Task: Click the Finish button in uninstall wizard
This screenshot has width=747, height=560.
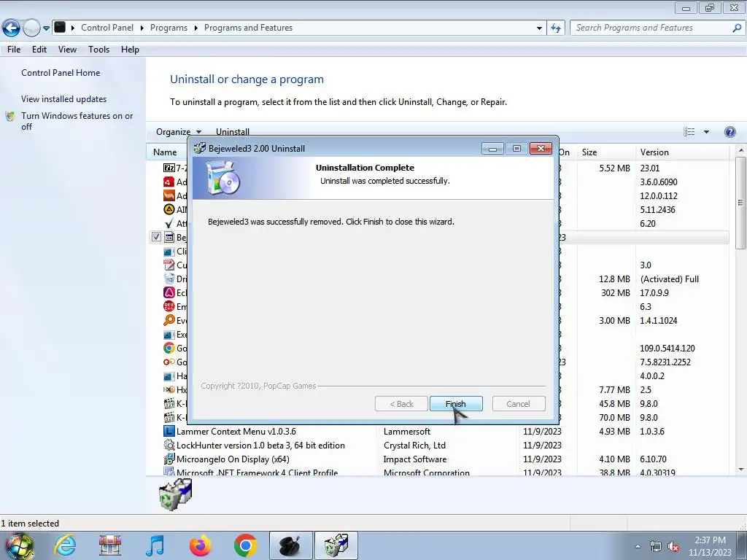Action: (456, 404)
